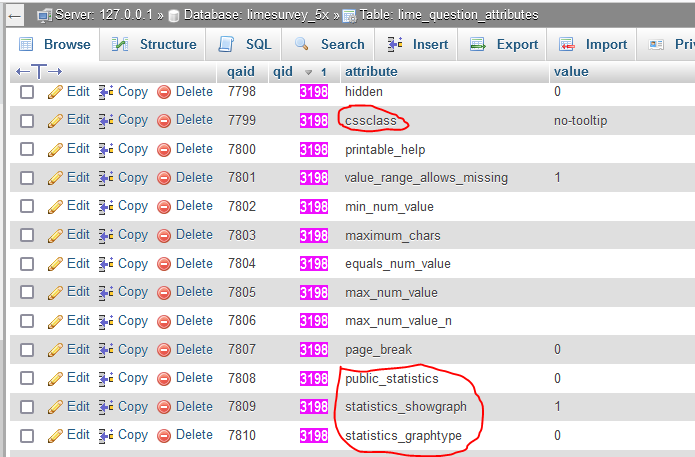Click the pencil Edit icon for row 7798
This screenshot has height=457, width=695.
[x=56, y=92]
